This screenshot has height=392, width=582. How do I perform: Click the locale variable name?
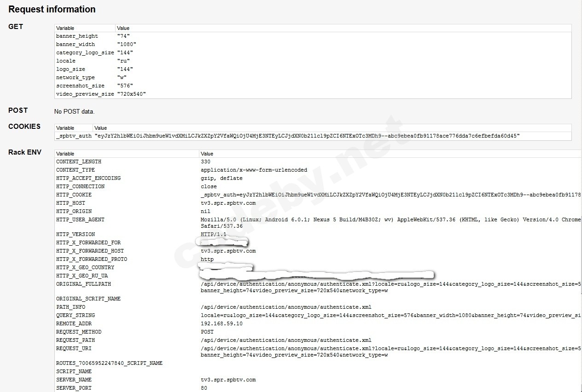point(66,61)
